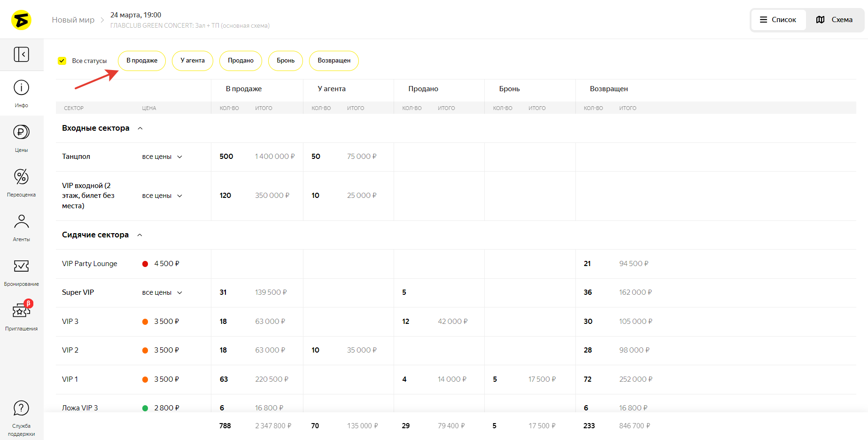Open Служба поддержки help
868x440 pixels.
[x=21, y=416]
